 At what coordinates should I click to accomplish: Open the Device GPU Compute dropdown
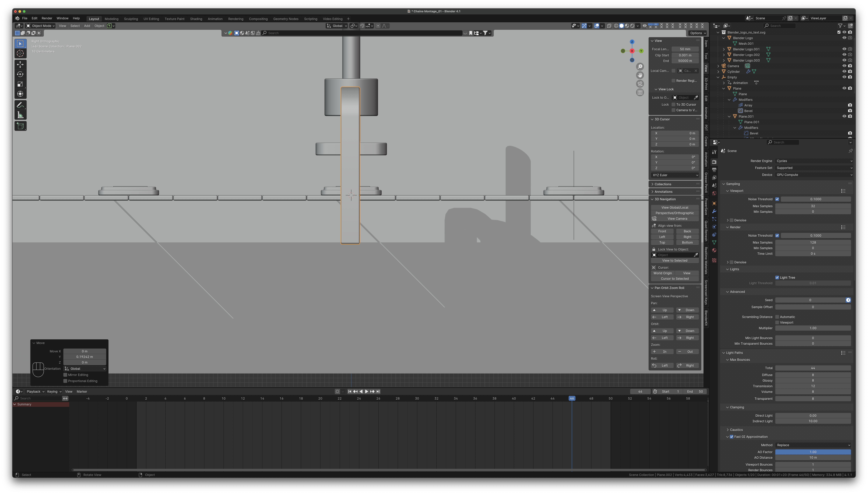[814, 175]
